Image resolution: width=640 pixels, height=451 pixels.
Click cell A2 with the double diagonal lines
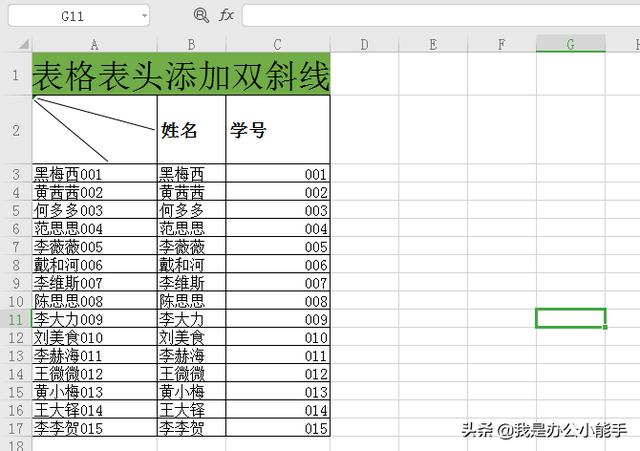pyautogui.click(x=95, y=130)
